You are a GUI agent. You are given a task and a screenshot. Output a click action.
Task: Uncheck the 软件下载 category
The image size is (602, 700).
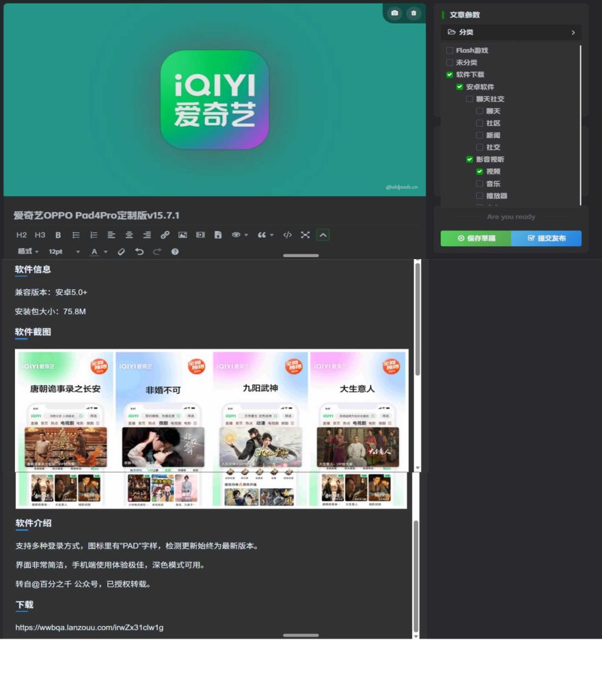450,75
